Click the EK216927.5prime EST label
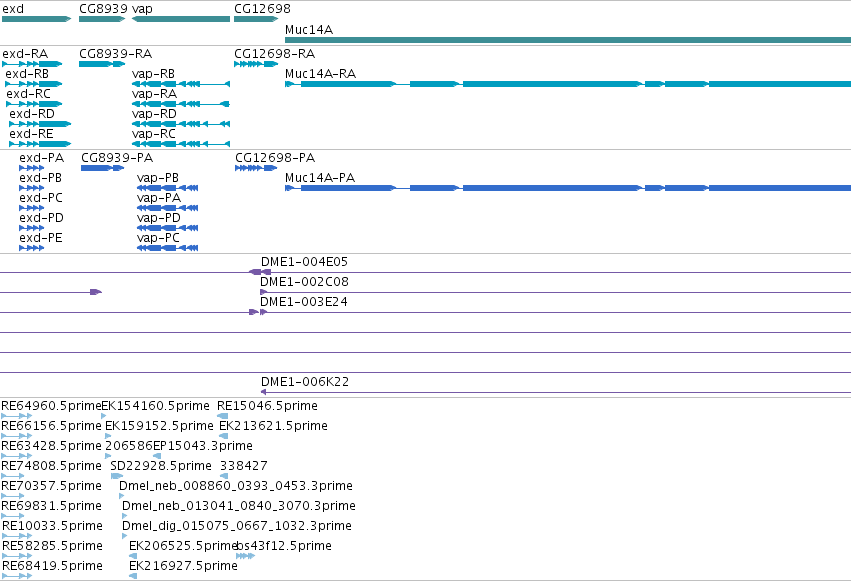851x581 pixels. 183,566
